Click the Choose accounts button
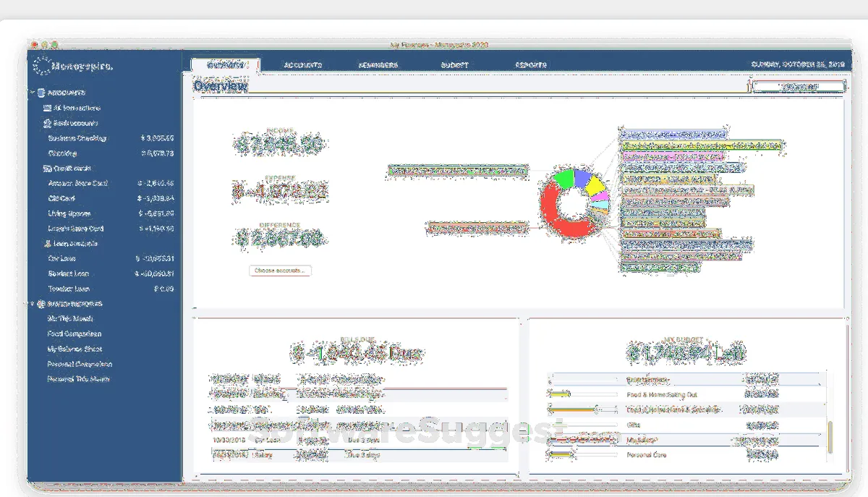Image resolution: width=868 pixels, height=497 pixels. (x=281, y=271)
